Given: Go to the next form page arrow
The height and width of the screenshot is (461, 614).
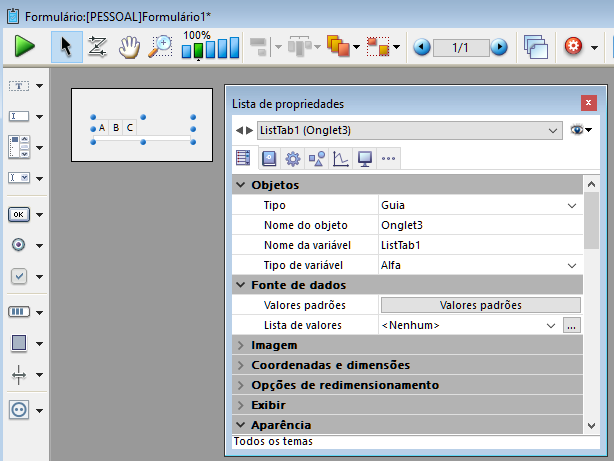Looking at the screenshot, I should point(500,47).
